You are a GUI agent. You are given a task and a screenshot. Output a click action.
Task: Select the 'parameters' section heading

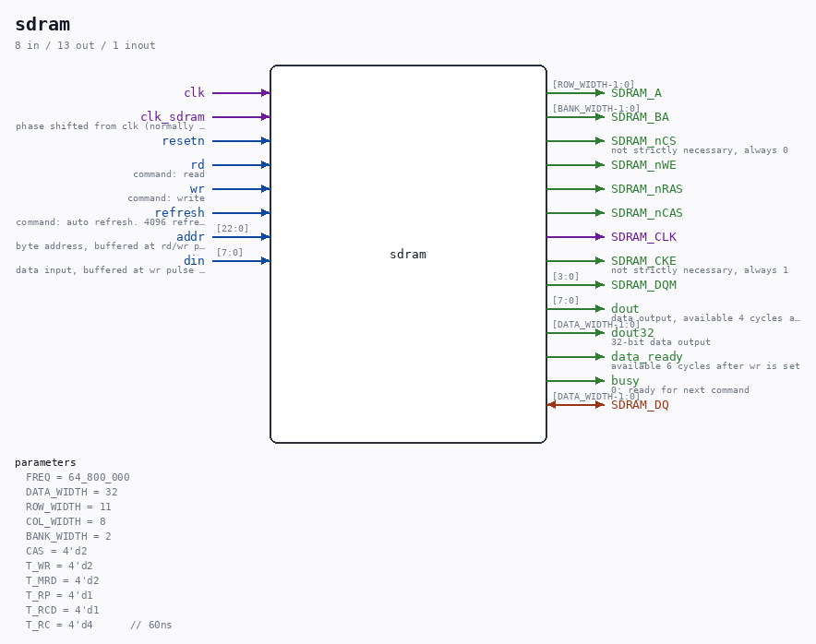(x=45, y=462)
